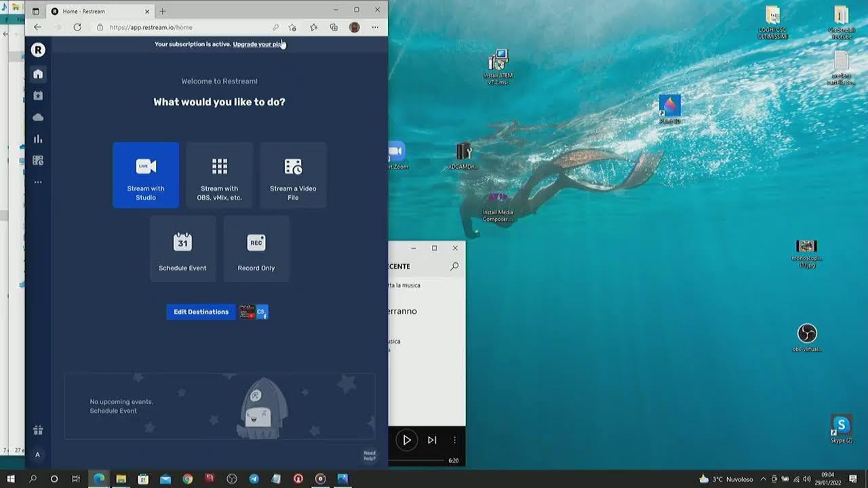Reload the Restream page
The height and width of the screenshot is (488, 868).
pos(77,27)
